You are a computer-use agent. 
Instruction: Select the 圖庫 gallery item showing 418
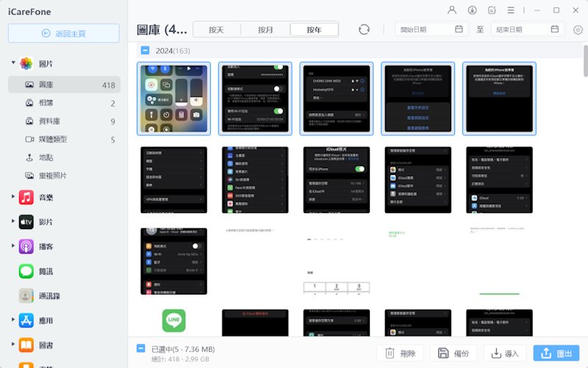coord(64,84)
